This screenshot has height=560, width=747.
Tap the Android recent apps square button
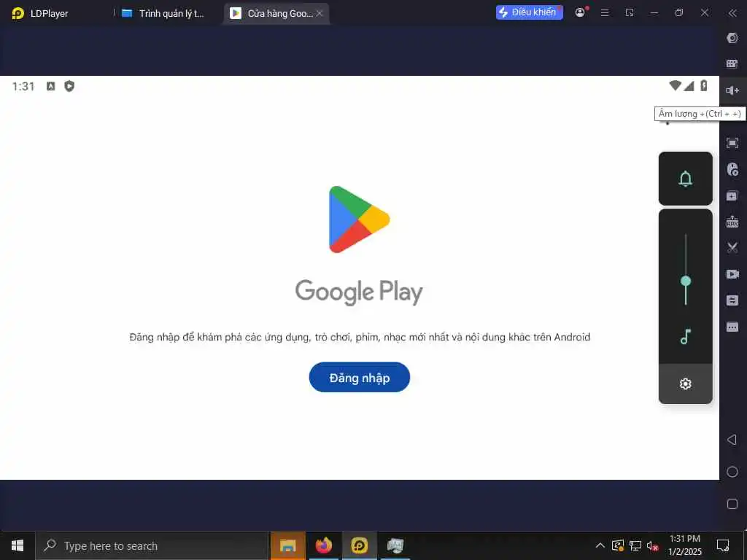tap(732, 504)
